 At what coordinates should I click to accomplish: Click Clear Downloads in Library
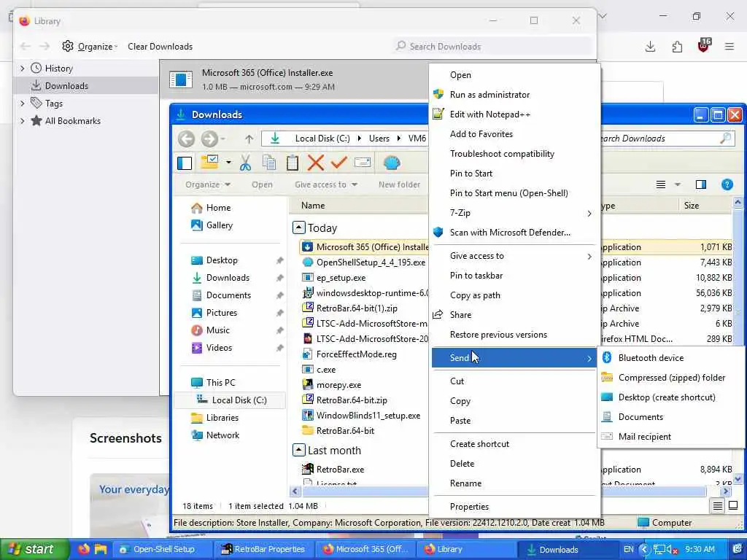160,46
